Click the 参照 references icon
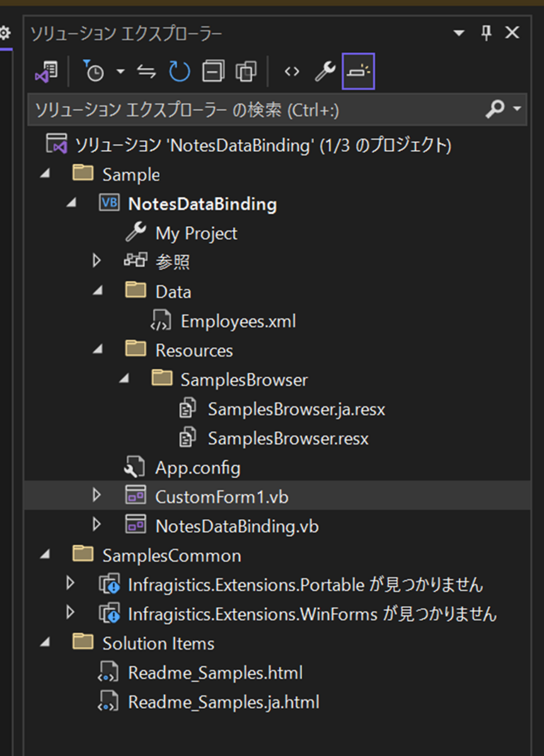Viewport: 544px width, 756px height. click(x=136, y=261)
